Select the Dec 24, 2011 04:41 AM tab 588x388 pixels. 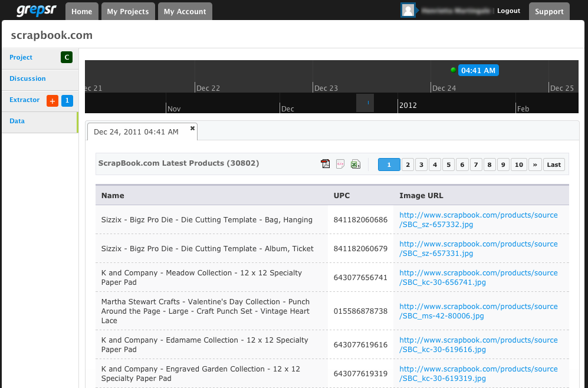click(x=136, y=132)
